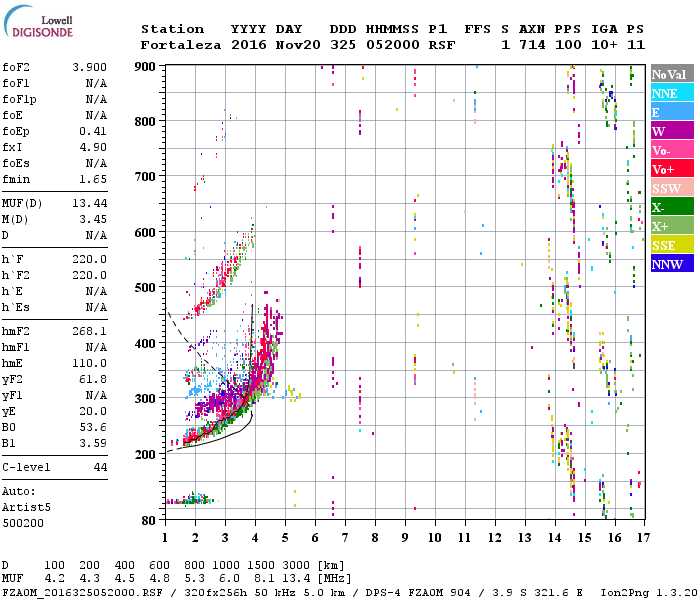The height and width of the screenshot is (600, 700).
Task: Choose the SSE yellow legend swatch
Action: [672, 245]
